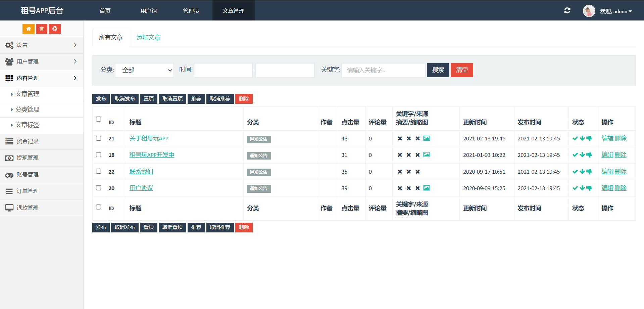
Task: Focus the 关键字 keyword input field
Action: [383, 70]
